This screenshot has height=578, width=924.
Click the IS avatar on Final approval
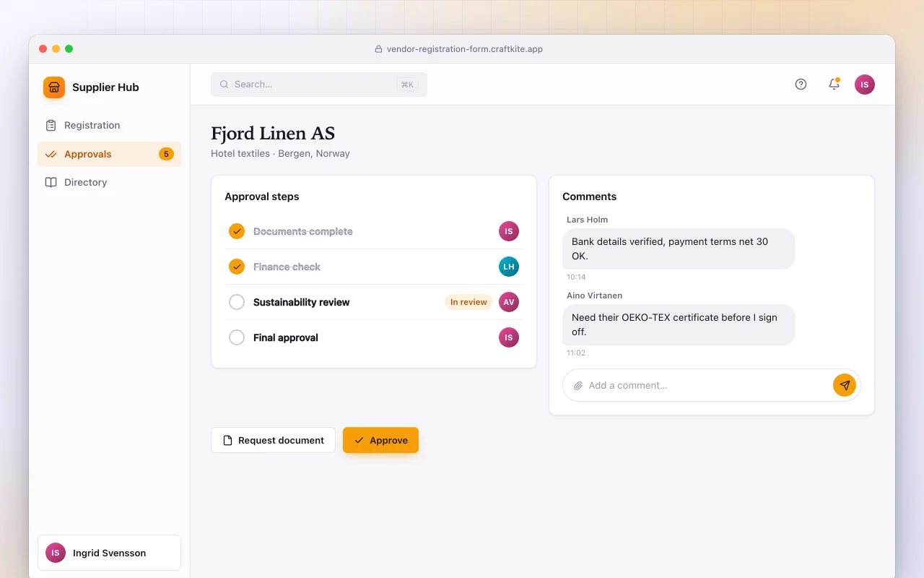coord(509,337)
